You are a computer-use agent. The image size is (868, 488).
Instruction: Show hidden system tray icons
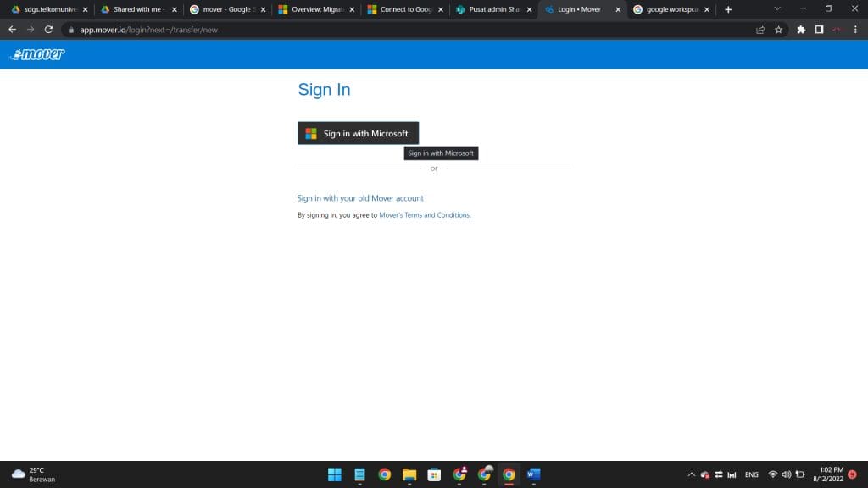(x=692, y=474)
